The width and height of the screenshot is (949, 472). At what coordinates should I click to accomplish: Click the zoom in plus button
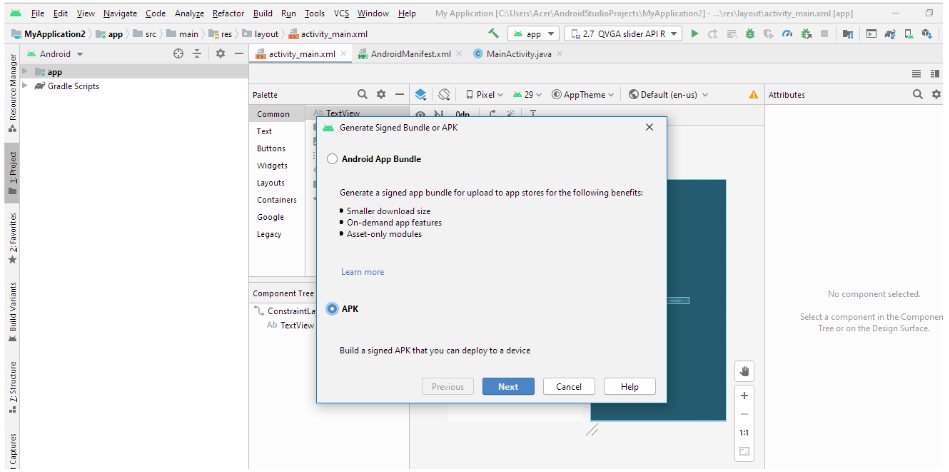tap(744, 395)
